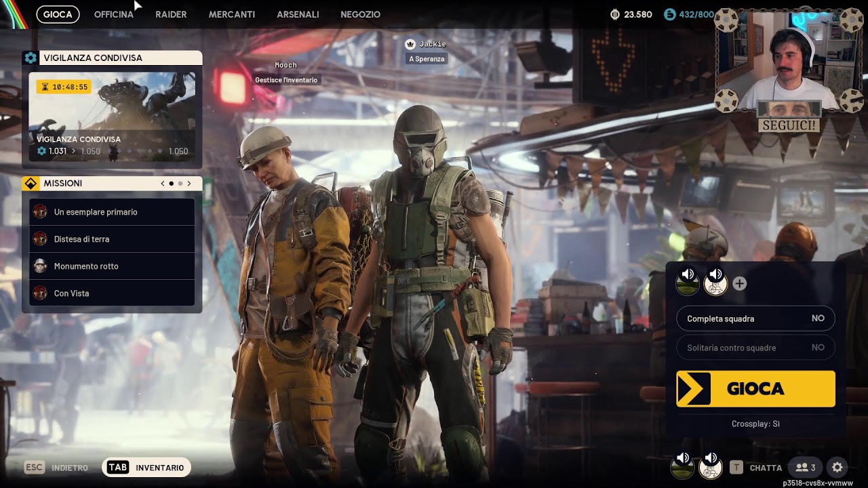Mute wheelchair-avatar player above Completa squadra
This screenshot has width=868, height=488.
tap(715, 274)
